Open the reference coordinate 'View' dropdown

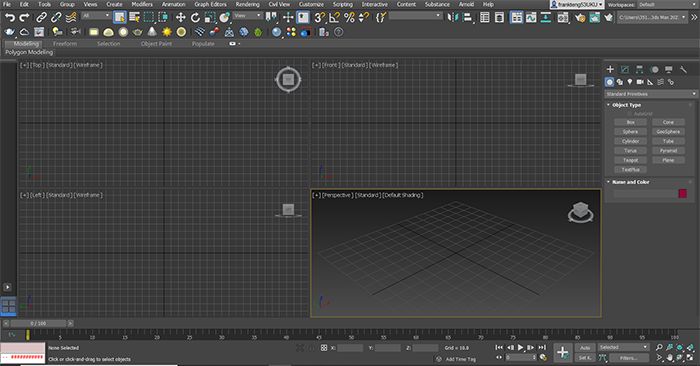(247, 15)
